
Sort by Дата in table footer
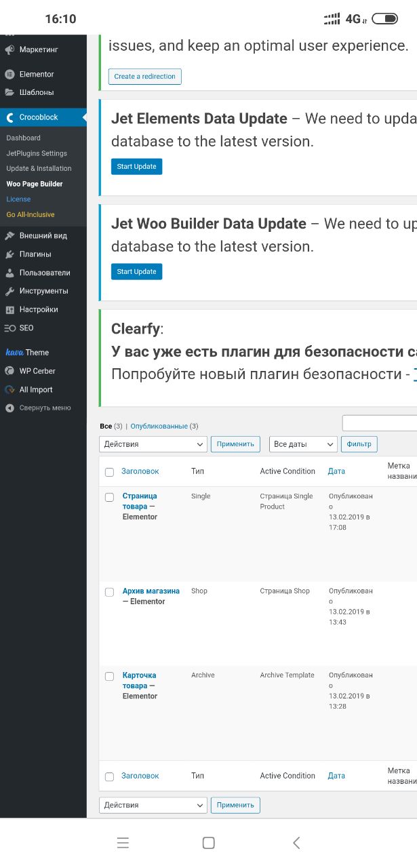pyautogui.click(x=336, y=776)
